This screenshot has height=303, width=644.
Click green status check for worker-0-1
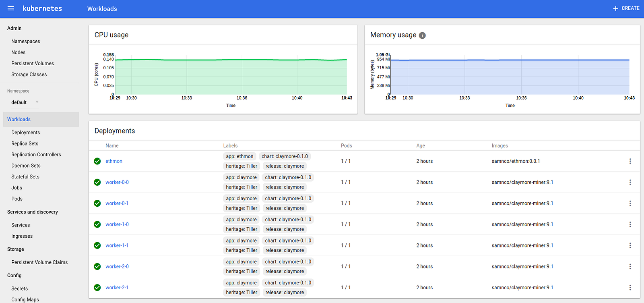[x=97, y=203]
